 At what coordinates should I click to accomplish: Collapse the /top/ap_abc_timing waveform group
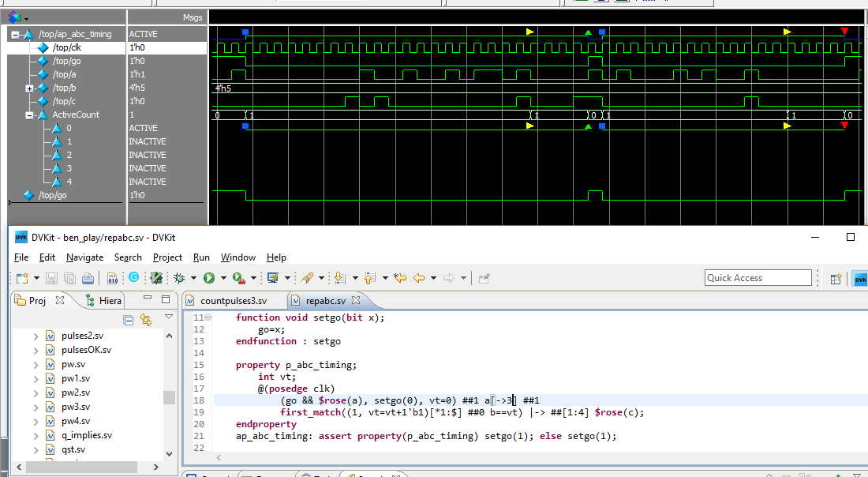(15, 34)
